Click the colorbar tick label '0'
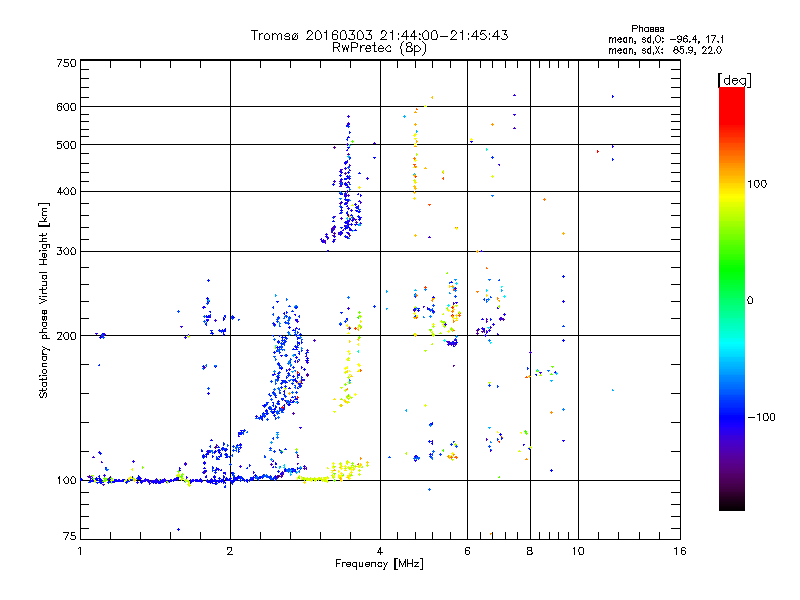Viewport: 800px width, 600px height. tap(749, 301)
